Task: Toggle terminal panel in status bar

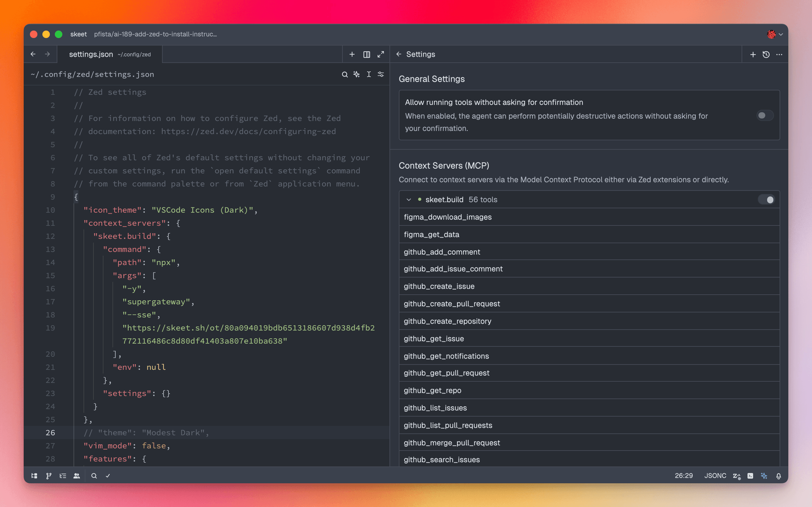Action: (750, 476)
